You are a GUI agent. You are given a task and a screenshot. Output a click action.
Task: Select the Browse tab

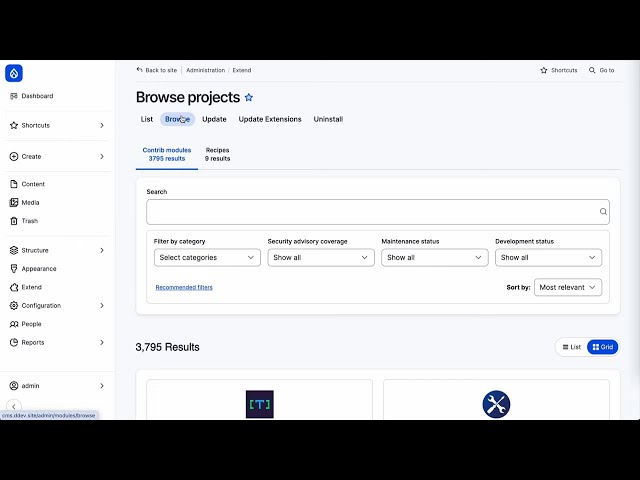pos(177,119)
